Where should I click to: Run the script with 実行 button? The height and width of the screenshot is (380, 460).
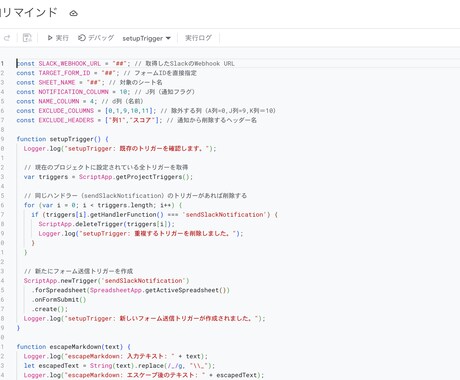point(58,38)
